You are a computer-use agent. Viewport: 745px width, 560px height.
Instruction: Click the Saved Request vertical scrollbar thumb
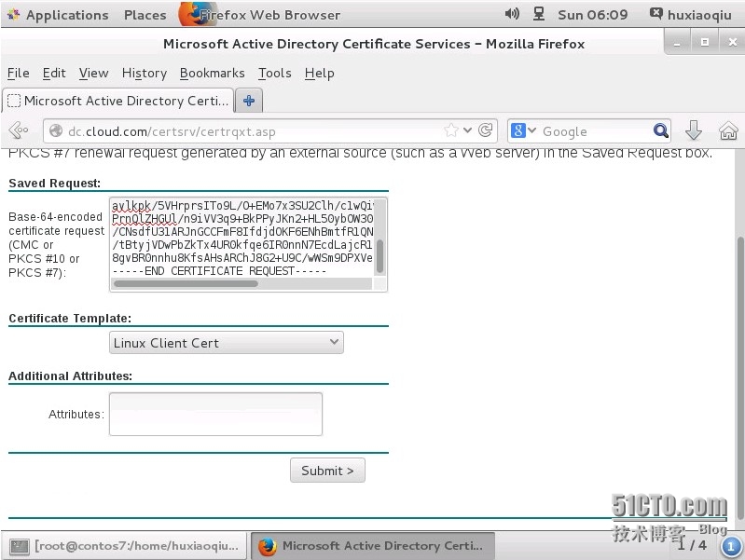(x=379, y=256)
